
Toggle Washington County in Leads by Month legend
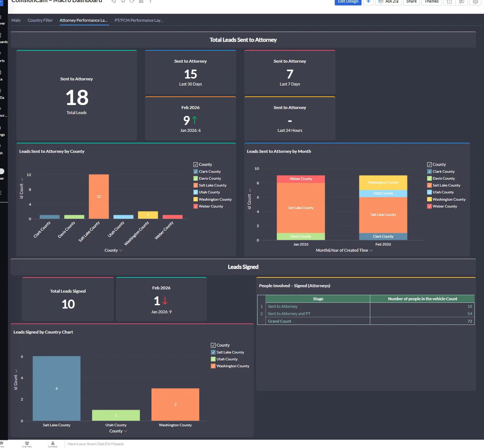[x=429, y=199]
